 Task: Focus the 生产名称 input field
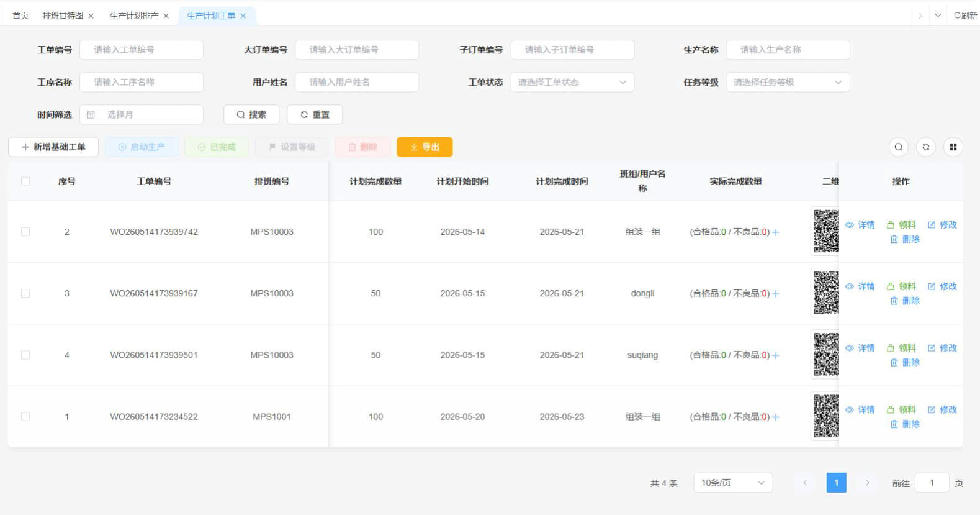point(788,50)
